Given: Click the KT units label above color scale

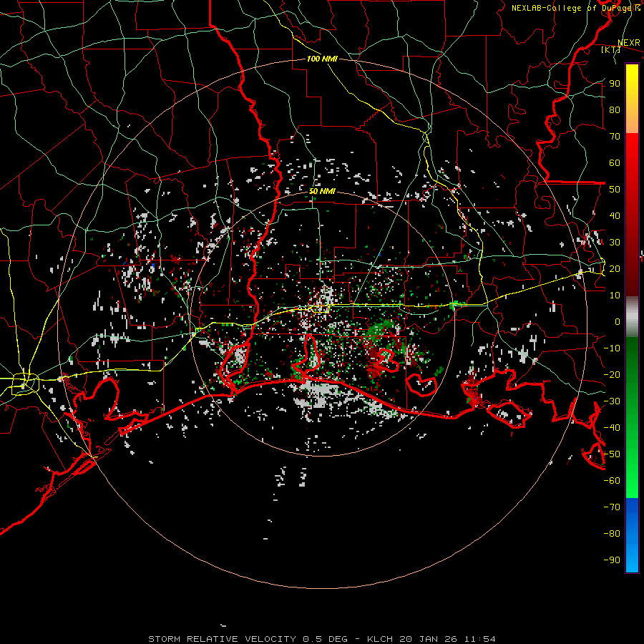Looking at the screenshot, I should tap(610, 49).
